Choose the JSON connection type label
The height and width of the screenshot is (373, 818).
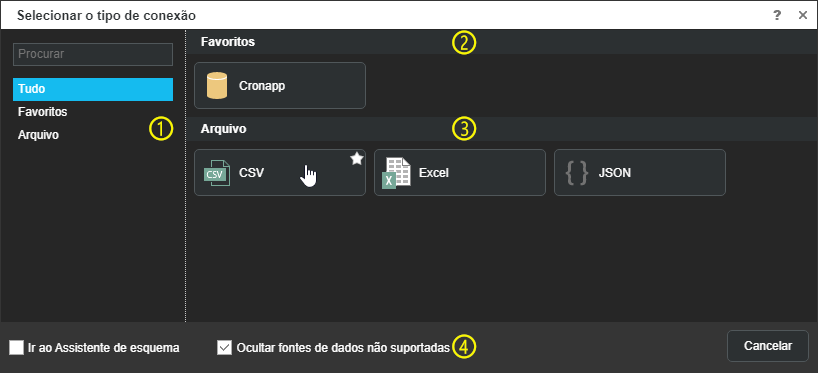(x=615, y=173)
